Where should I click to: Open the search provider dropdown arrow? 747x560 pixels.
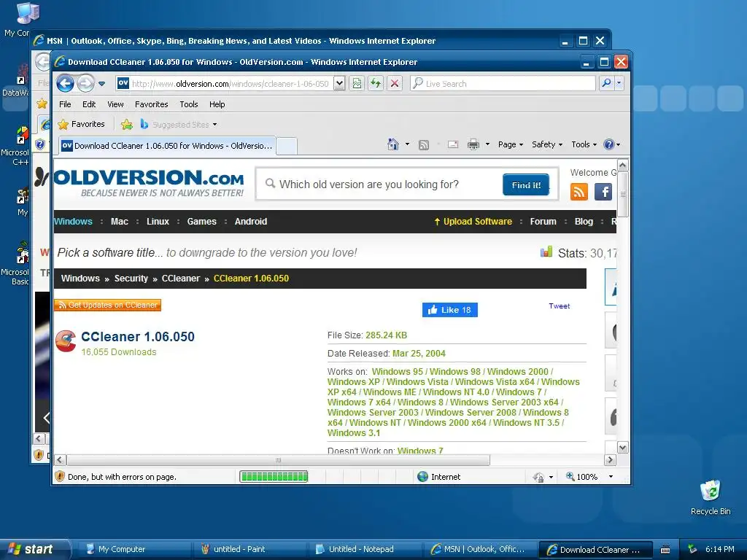[619, 83]
